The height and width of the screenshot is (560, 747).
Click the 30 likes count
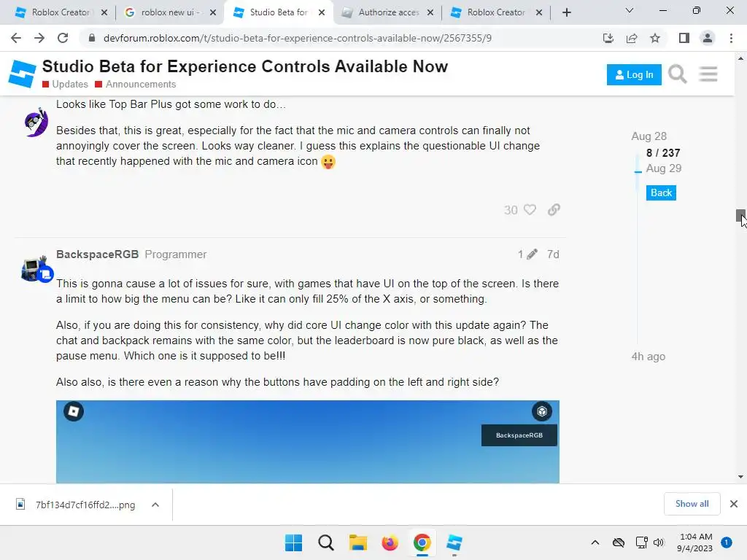[511, 210]
